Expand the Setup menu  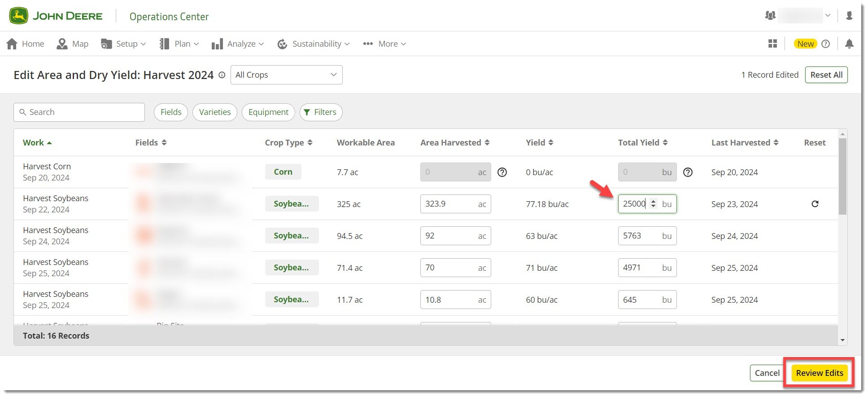124,44
